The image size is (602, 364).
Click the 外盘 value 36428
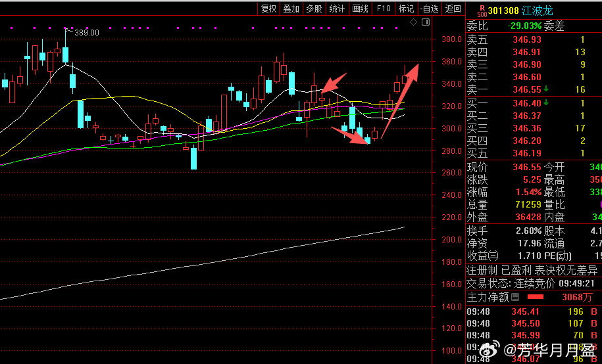pyautogui.click(x=528, y=217)
